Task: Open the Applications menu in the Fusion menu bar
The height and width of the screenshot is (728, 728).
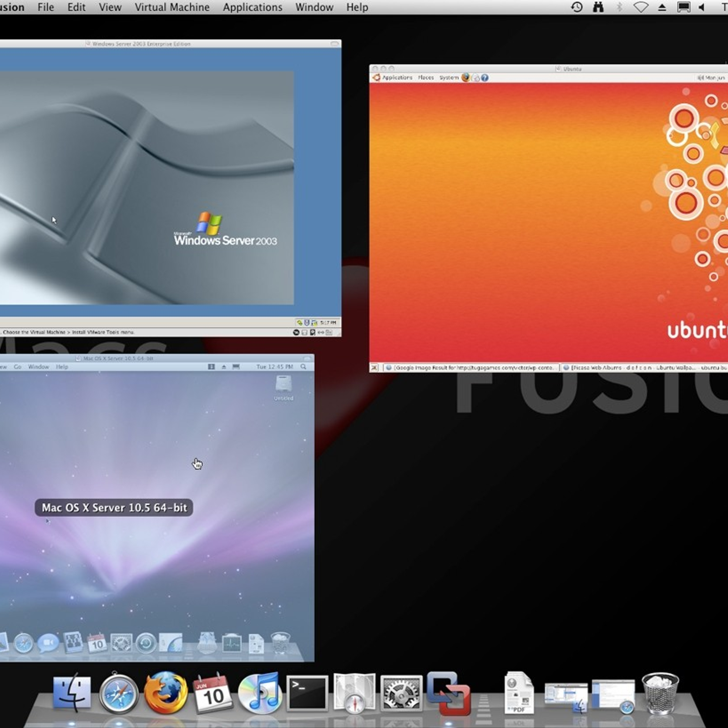Action: [x=253, y=7]
